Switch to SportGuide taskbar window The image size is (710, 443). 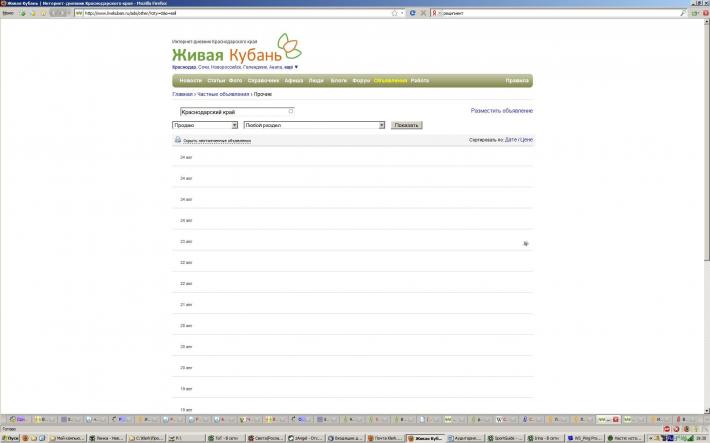[506, 438]
